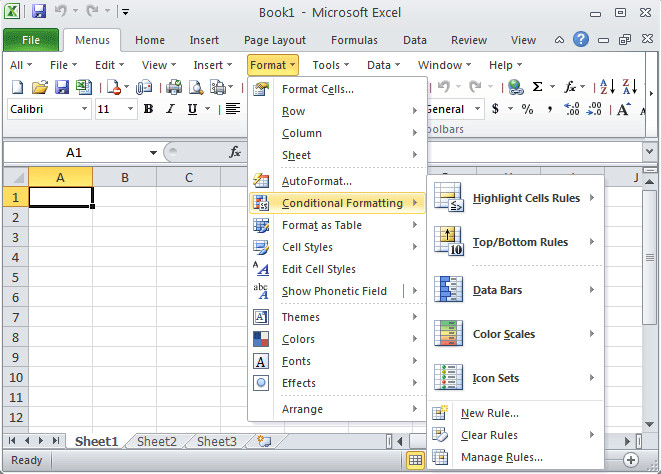Click the Align Left icon

point(233,109)
